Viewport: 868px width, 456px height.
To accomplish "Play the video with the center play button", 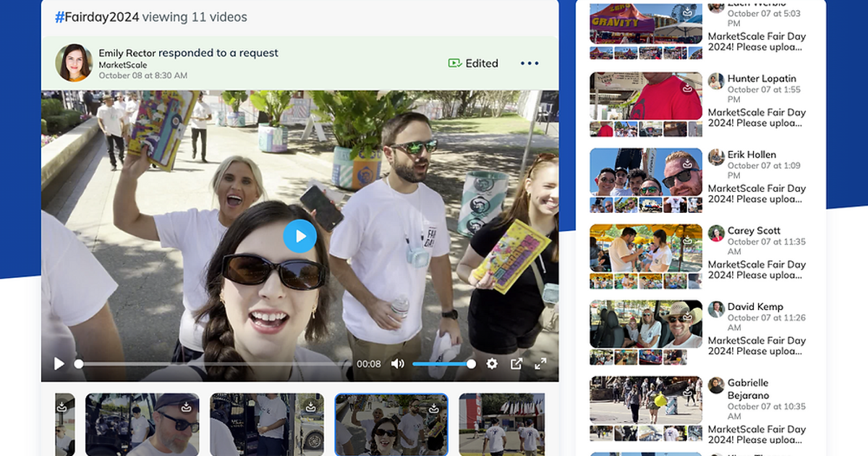I will click(x=299, y=236).
